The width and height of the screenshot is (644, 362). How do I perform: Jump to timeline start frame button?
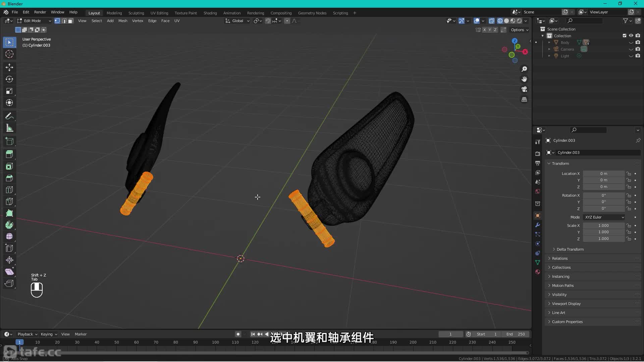pyautogui.click(x=253, y=334)
